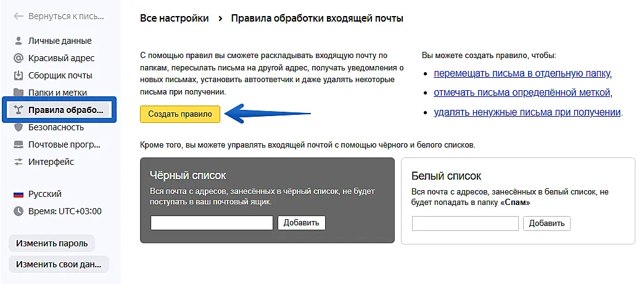Click the Чёрный список address input field
Viewport: 644px width, 284px height.
click(x=212, y=223)
